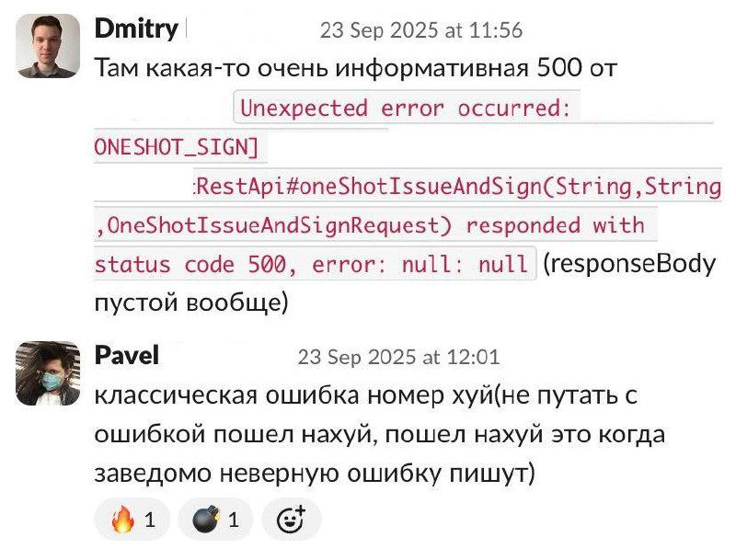This screenshot has width=736, height=560.
Task: Click Dmitry's message header area
Action: tap(230, 29)
